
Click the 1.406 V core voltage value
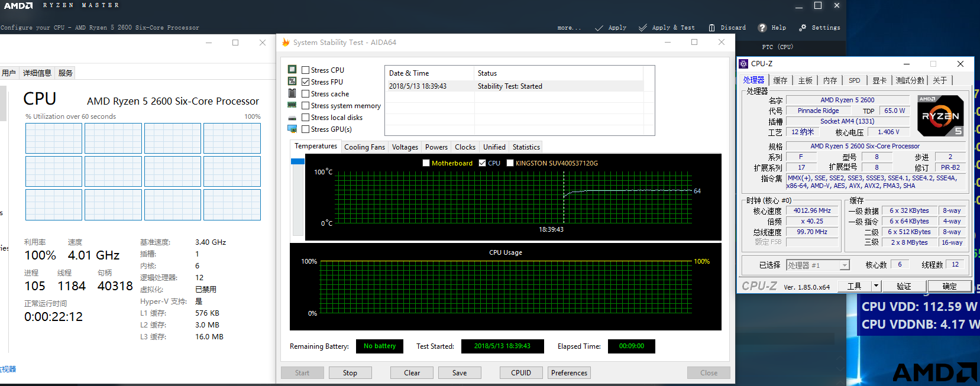[x=888, y=132]
